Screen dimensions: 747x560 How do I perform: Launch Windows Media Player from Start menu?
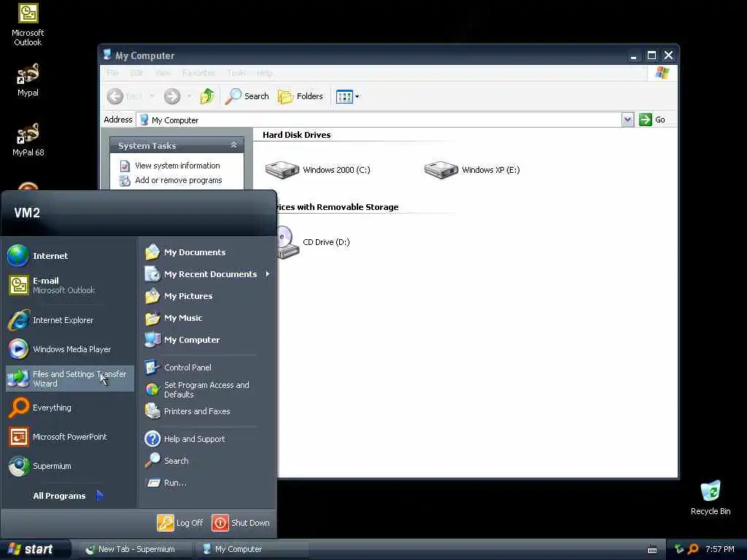(69, 349)
